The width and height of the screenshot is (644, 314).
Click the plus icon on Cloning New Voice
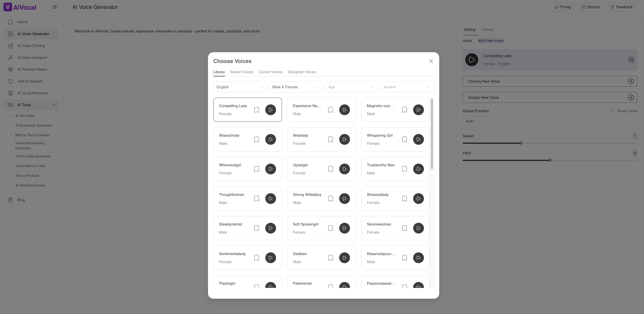coord(631,81)
